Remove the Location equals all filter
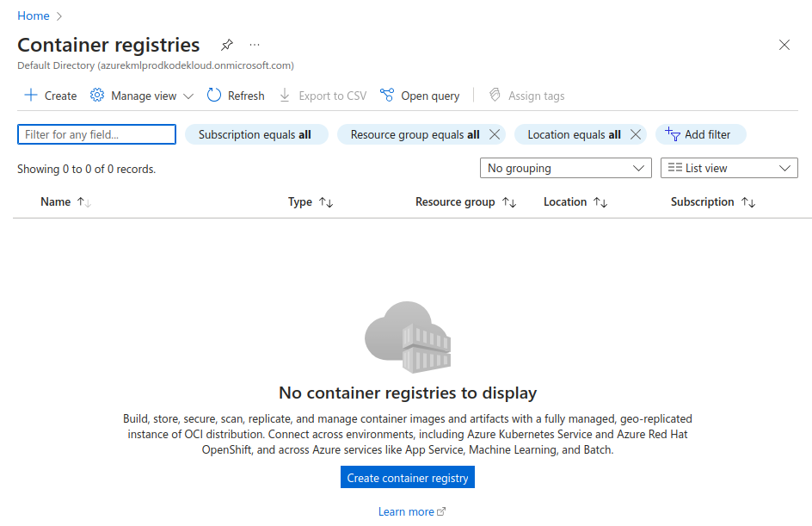 635,134
